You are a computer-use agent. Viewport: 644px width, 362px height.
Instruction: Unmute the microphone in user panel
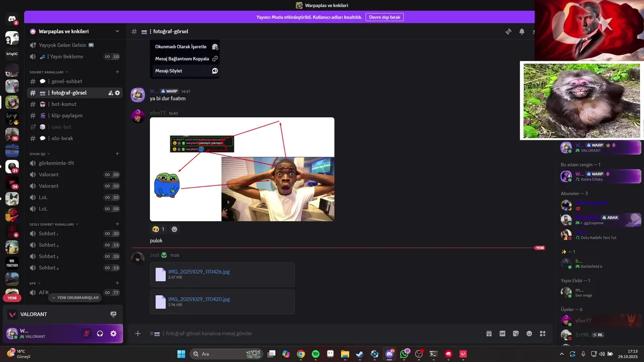click(x=87, y=333)
